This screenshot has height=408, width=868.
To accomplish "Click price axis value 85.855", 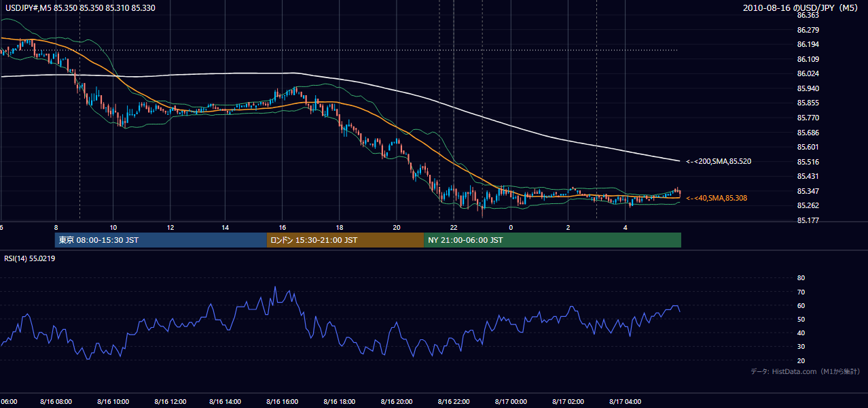I will (x=808, y=103).
